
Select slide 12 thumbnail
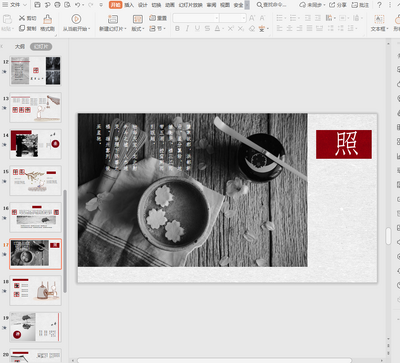[36, 71]
